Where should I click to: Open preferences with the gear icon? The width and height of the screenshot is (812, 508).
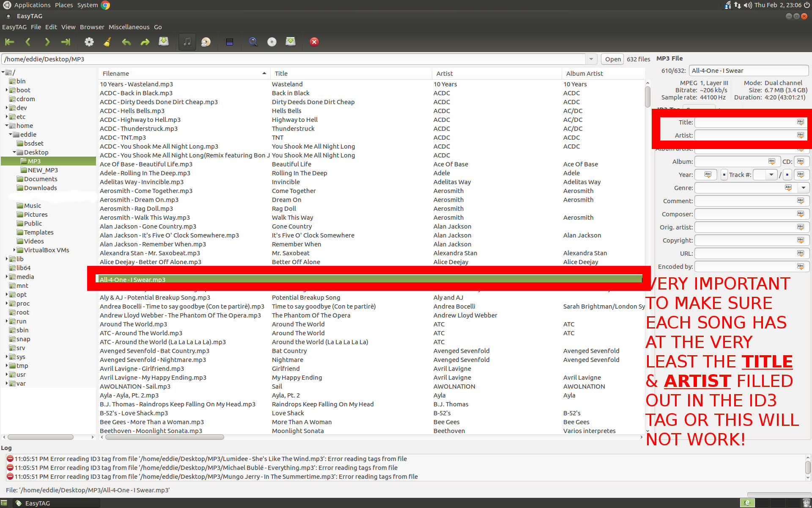point(89,42)
